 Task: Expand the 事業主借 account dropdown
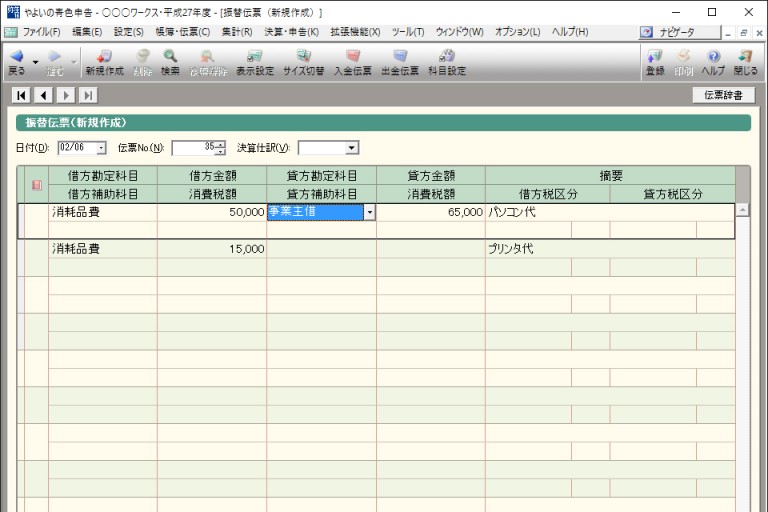(x=370, y=213)
